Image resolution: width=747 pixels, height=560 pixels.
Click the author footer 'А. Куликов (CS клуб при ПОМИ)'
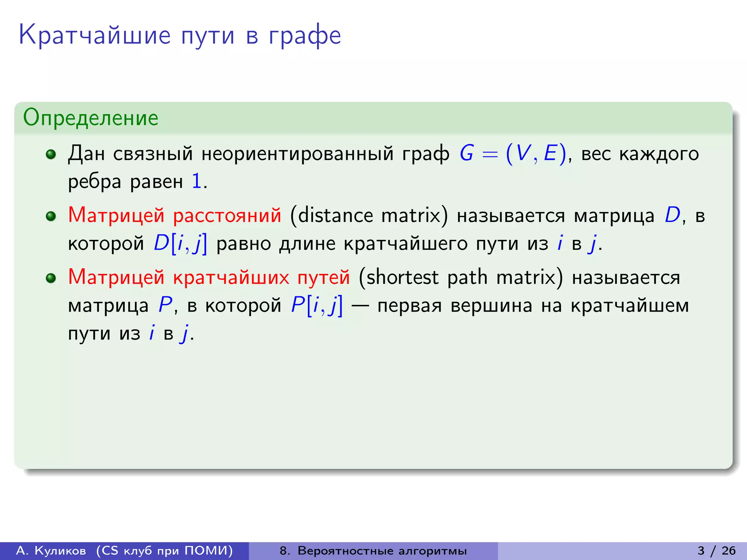(124, 551)
